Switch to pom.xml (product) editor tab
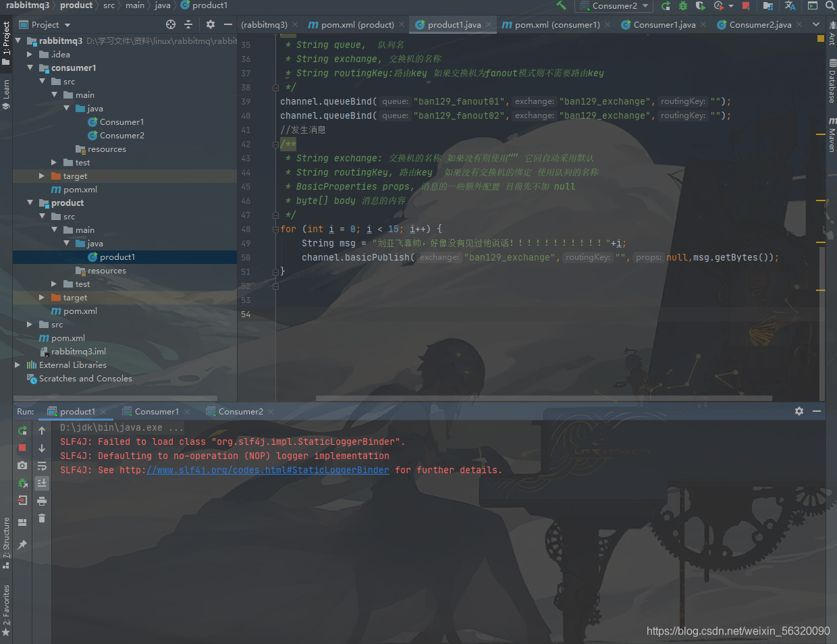 coord(356,24)
